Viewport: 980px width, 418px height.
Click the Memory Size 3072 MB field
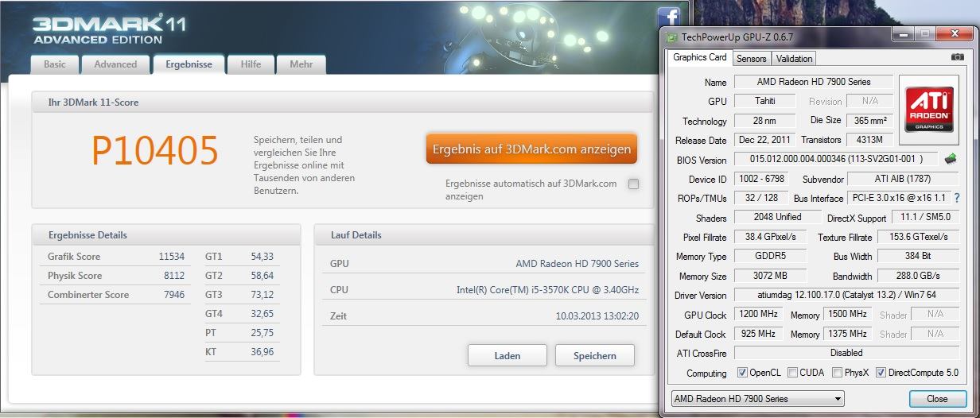[x=769, y=276]
